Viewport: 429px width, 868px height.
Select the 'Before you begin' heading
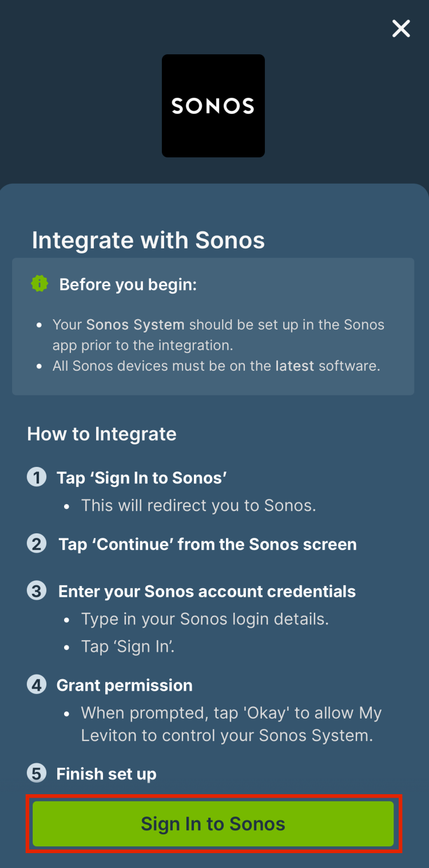coord(127,284)
